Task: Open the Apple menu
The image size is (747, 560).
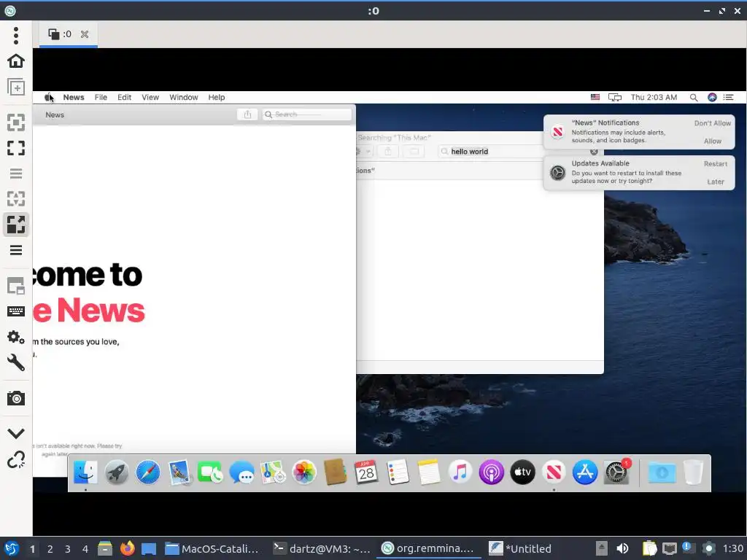Action: [48, 97]
